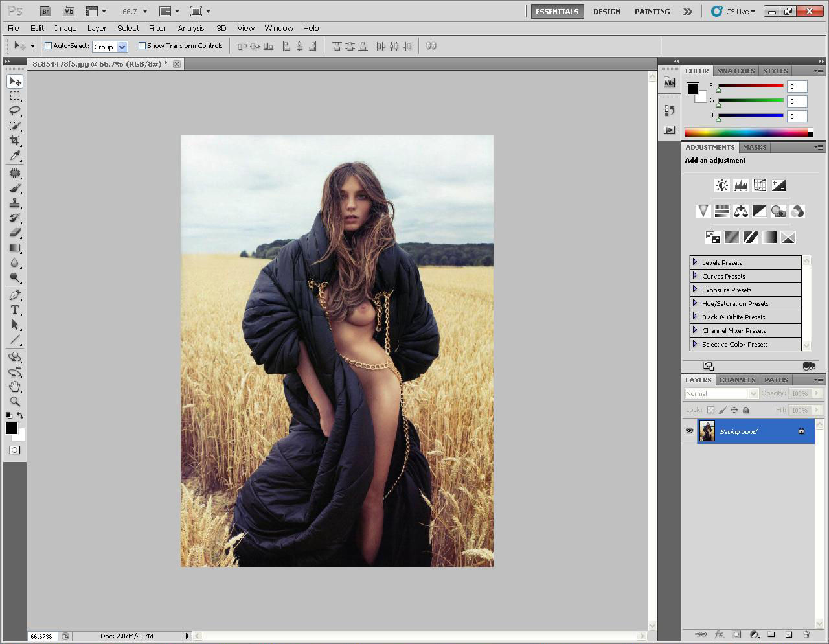
Task: Select the Eyedropper tool
Action: [x=15, y=155]
